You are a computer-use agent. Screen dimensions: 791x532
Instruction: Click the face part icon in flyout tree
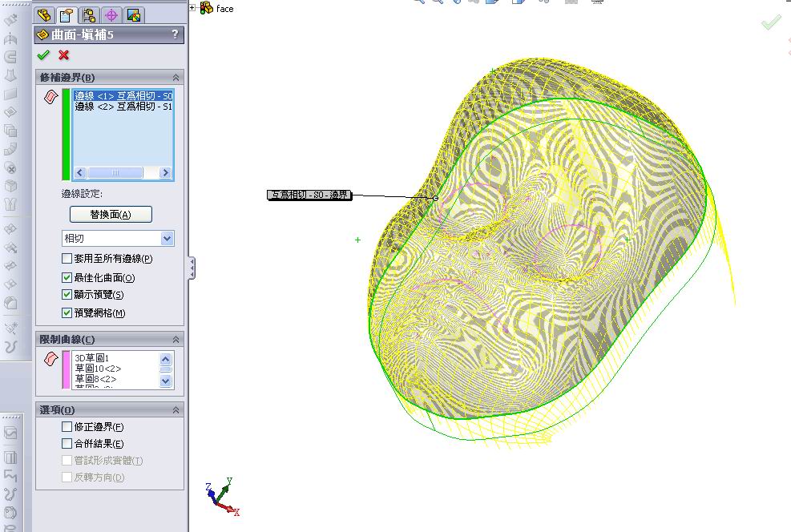point(206,7)
